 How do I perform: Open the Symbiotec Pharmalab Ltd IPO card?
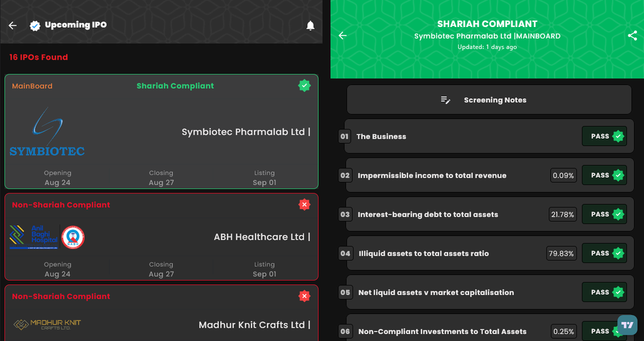(162, 132)
